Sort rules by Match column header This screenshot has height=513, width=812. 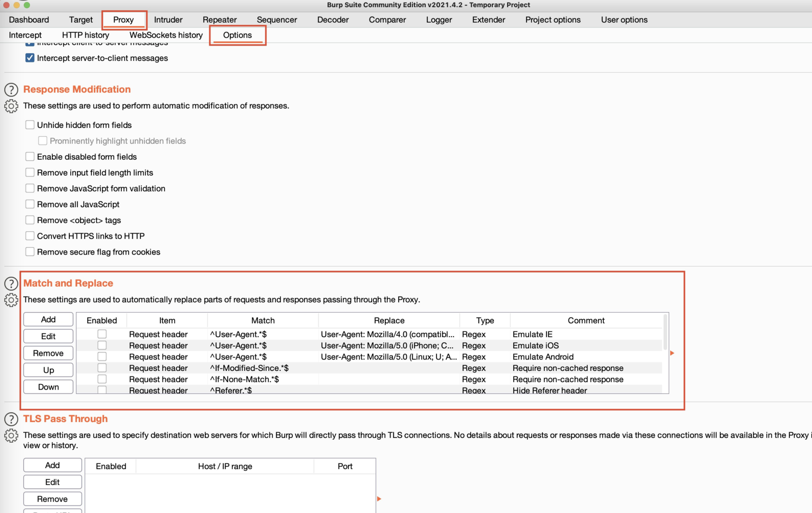click(263, 320)
